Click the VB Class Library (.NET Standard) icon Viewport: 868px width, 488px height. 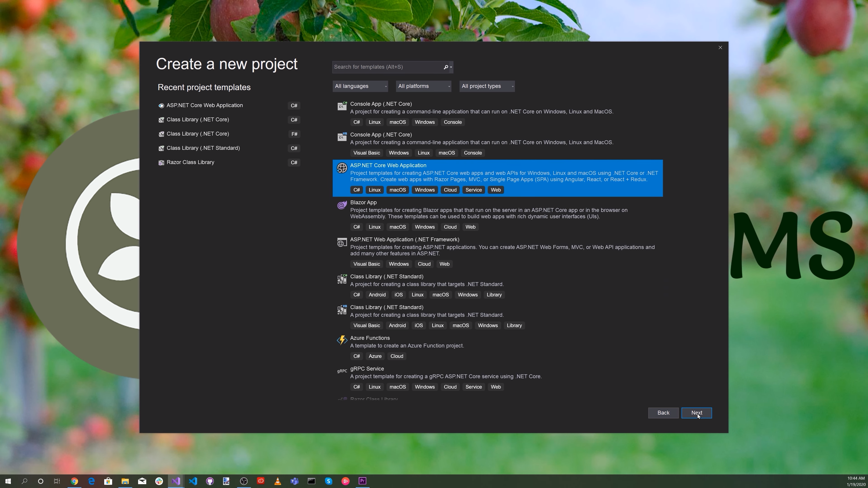[x=342, y=310]
